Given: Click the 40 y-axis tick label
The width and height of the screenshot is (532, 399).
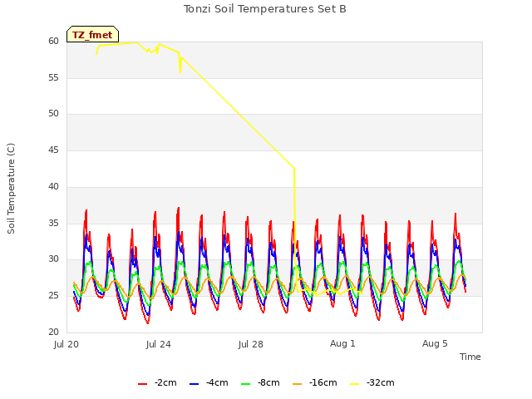Looking at the screenshot, I should point(53,187).
